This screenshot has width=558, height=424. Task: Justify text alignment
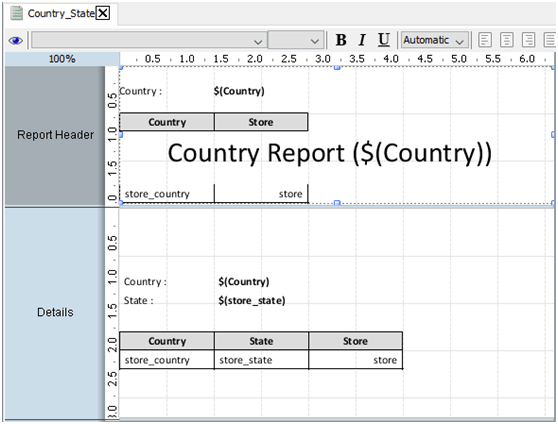pyautogui.click(x=550, y=40)
